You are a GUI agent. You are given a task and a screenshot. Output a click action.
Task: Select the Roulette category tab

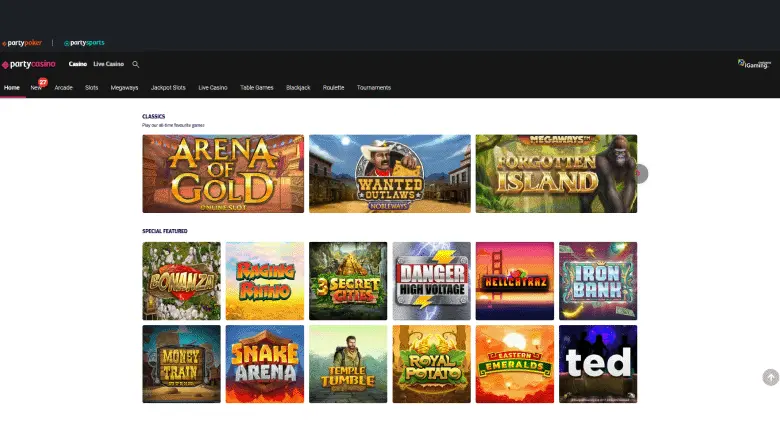pos(334,88)
